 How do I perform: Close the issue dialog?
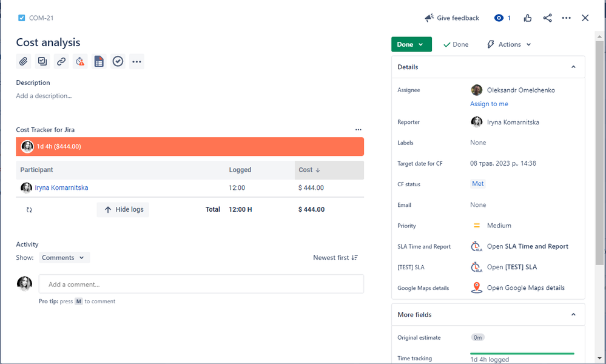(x=585, y=18)
